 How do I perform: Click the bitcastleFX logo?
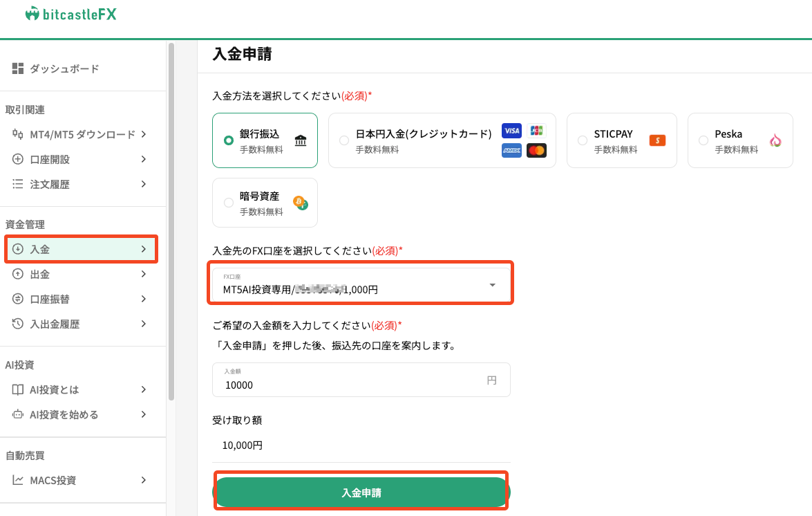point(71,14)
